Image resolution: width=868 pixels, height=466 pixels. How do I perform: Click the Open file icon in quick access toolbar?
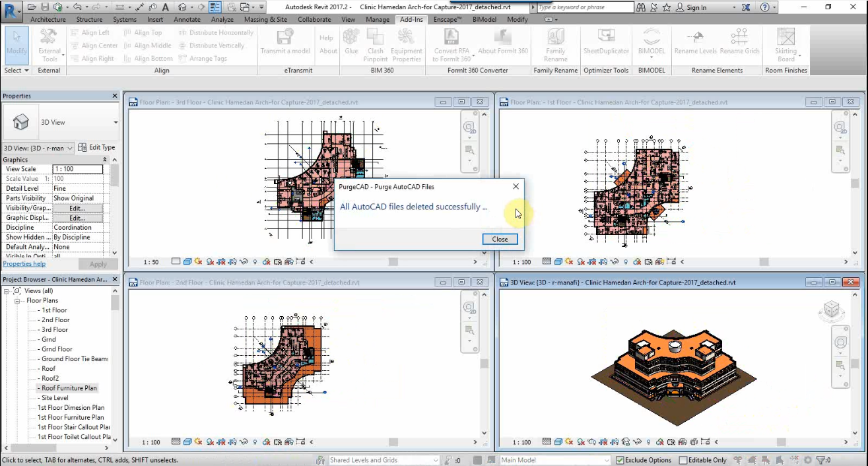pyautogui.click(x=32, y=7)
